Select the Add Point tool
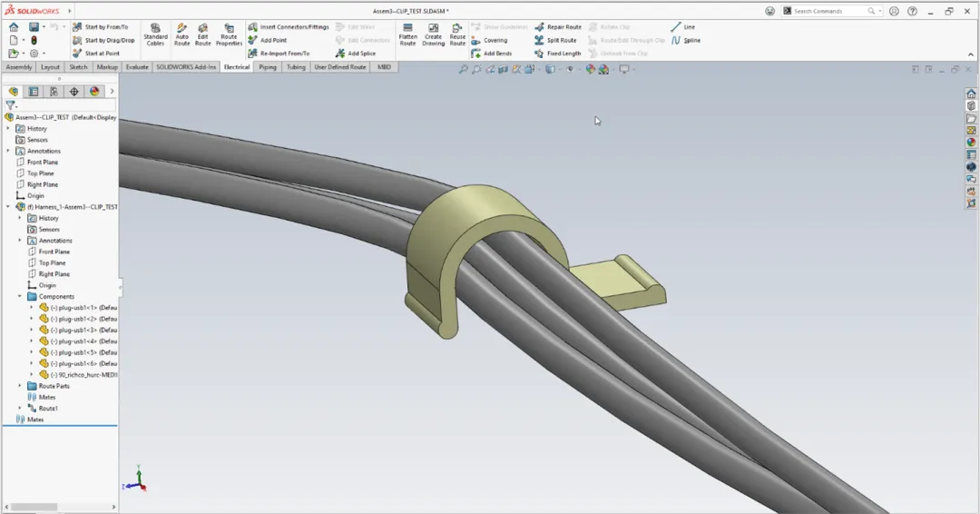This screenshot has width=980, height=514. [268, 40]
